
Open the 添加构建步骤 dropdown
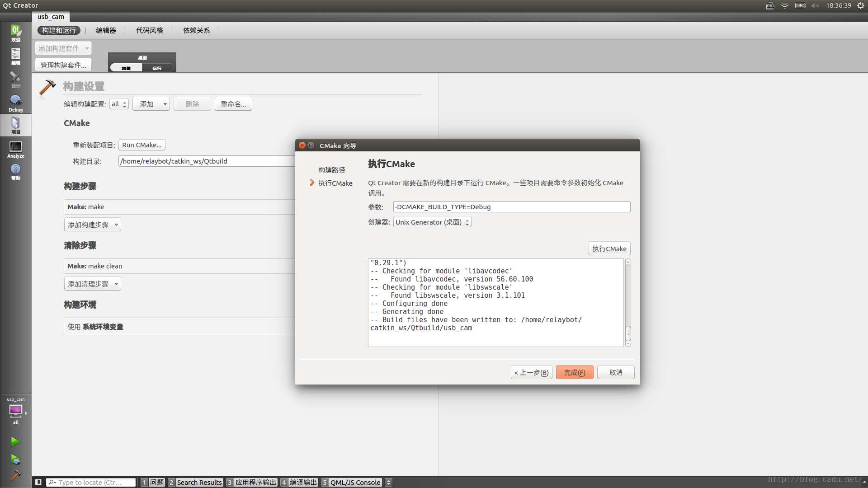(x=93, y=225)
